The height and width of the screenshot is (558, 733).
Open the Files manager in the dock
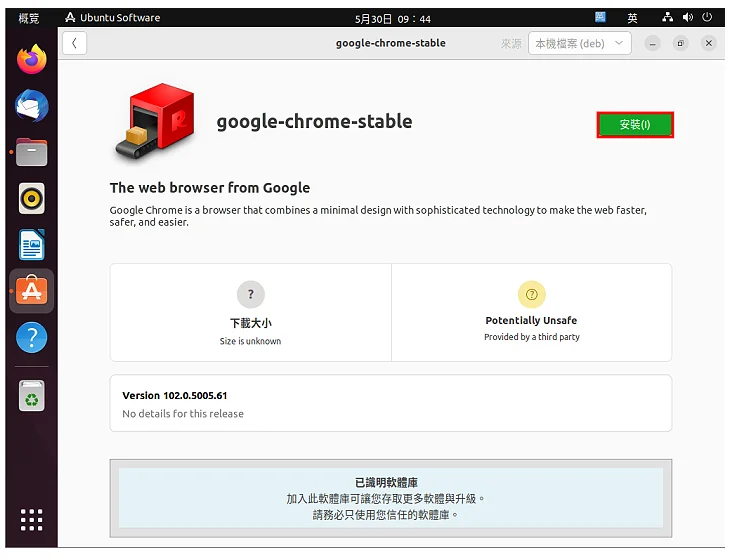coord(32,152)
